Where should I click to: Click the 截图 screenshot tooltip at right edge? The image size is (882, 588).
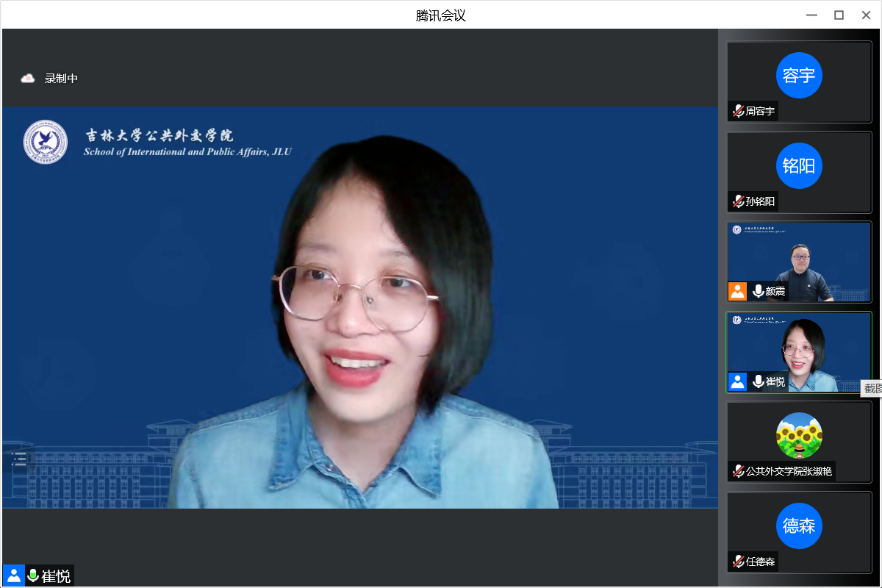click(871, 388)
